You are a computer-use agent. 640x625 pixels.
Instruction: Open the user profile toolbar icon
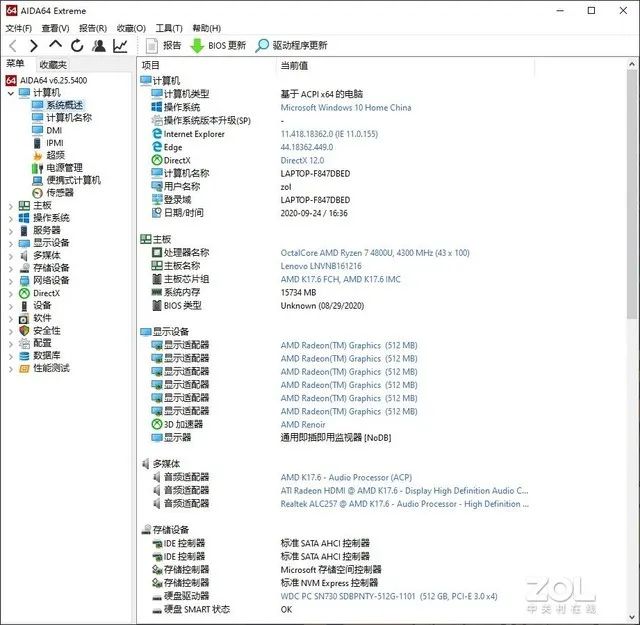(x=98, y=46)
